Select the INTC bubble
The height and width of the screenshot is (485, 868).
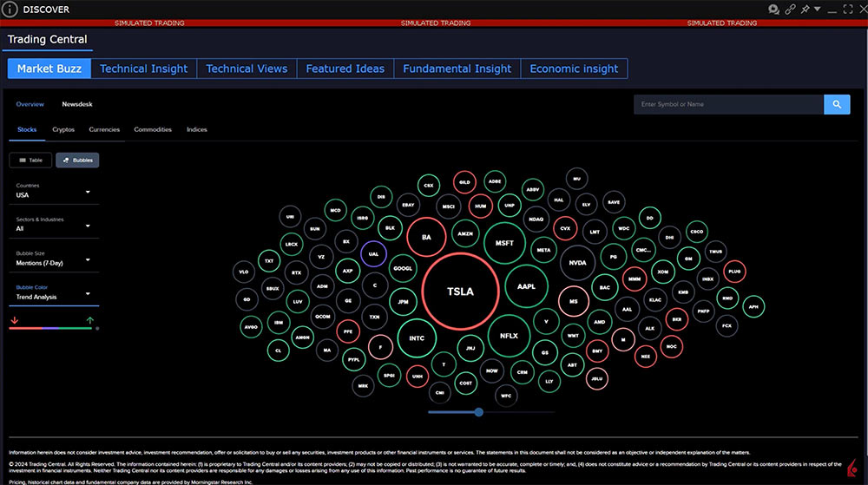(417, 338)
